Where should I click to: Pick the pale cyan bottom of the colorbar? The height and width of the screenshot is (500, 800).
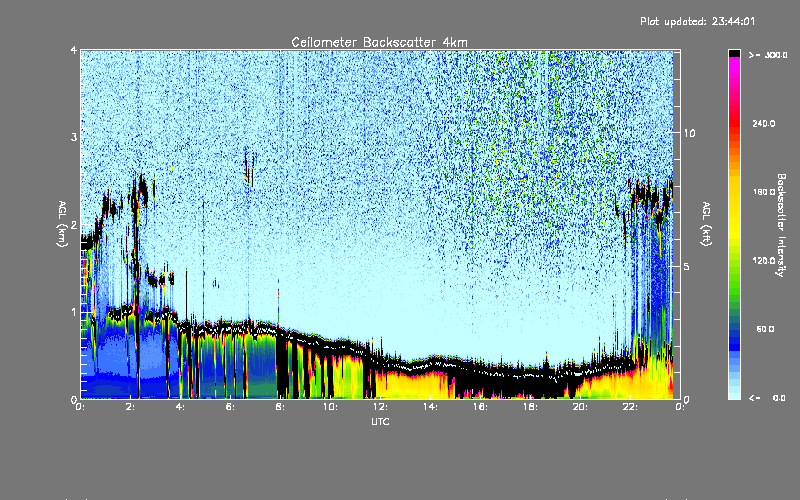point(734,394)
